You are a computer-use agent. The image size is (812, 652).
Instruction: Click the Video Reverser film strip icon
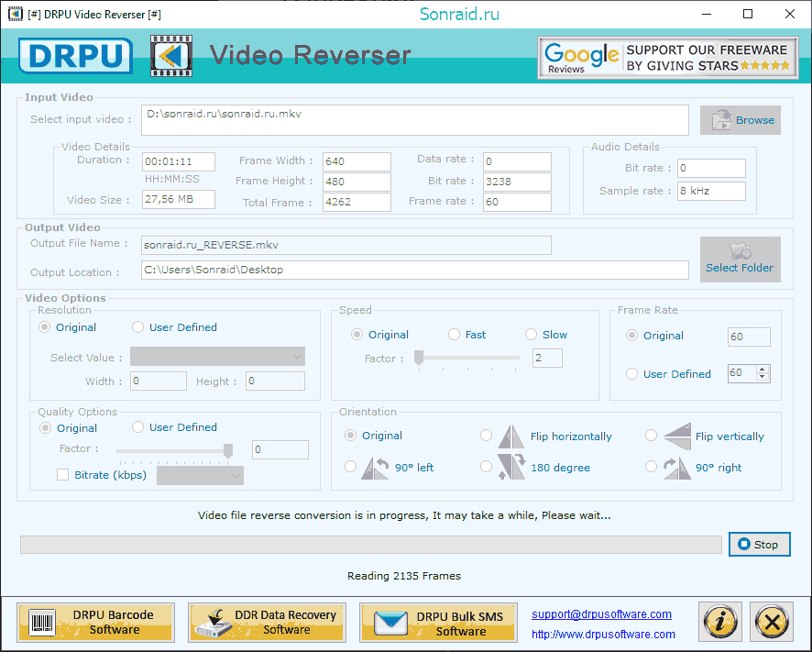171,55
